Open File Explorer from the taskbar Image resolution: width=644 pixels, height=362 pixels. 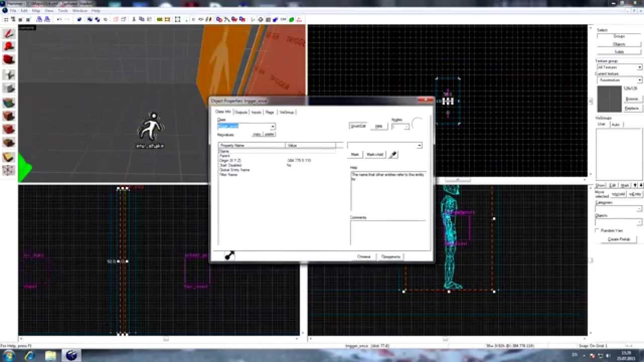pos(51,355)
